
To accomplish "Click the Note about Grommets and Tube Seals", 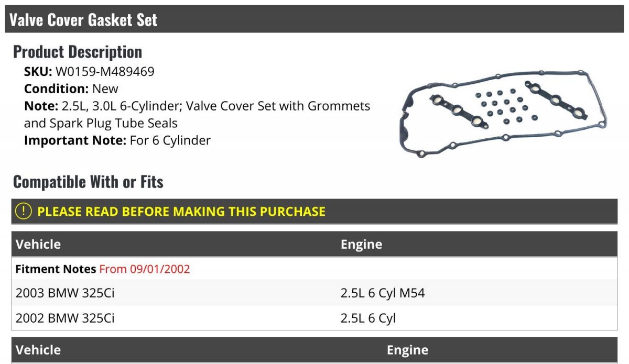I will click(x=197, y=115).
